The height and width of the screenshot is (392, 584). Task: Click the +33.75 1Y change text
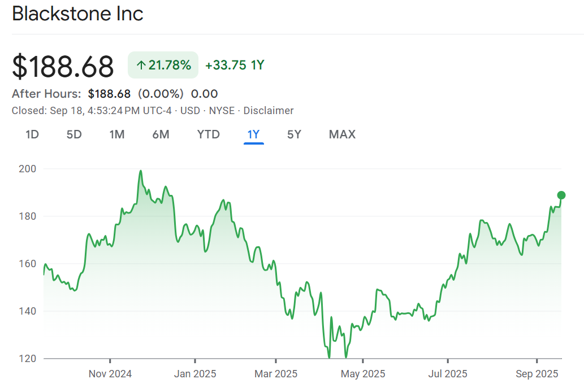click(x=235, y=66)
